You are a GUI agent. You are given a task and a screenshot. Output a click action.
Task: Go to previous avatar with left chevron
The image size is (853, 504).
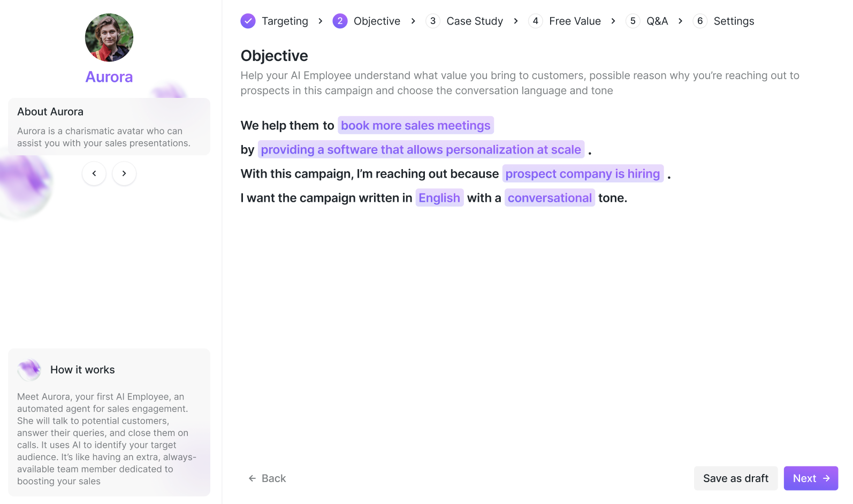coord(94,173)
